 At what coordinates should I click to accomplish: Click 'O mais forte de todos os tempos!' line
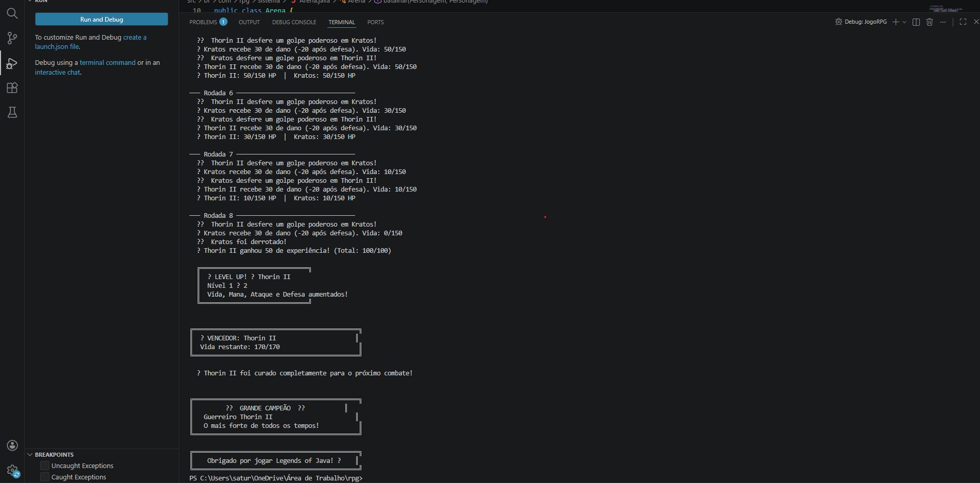click(x=261, y=425)
